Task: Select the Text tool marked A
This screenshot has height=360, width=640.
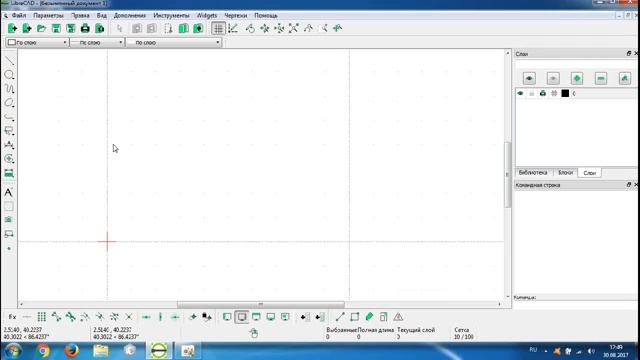Action: [x=9, y=192]
